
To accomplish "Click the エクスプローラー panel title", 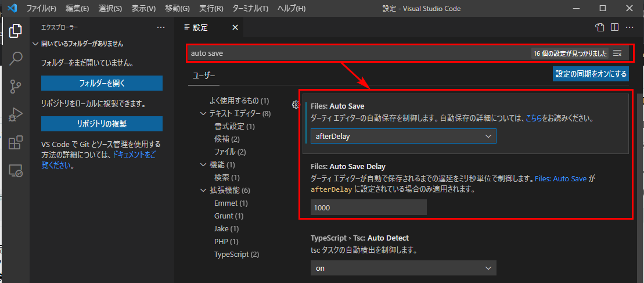I will pyautogui.click(x=60, y=27).
